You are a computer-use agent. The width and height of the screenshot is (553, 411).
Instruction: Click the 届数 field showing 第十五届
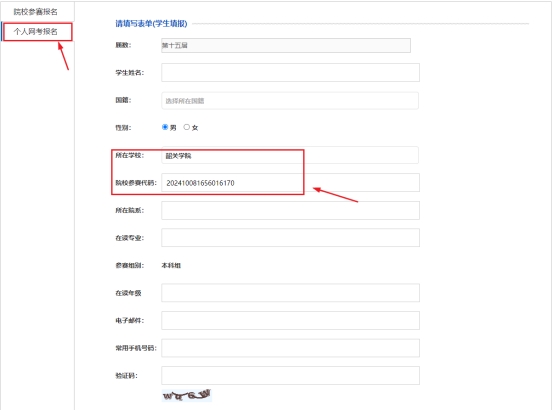(x=286, y=46)
